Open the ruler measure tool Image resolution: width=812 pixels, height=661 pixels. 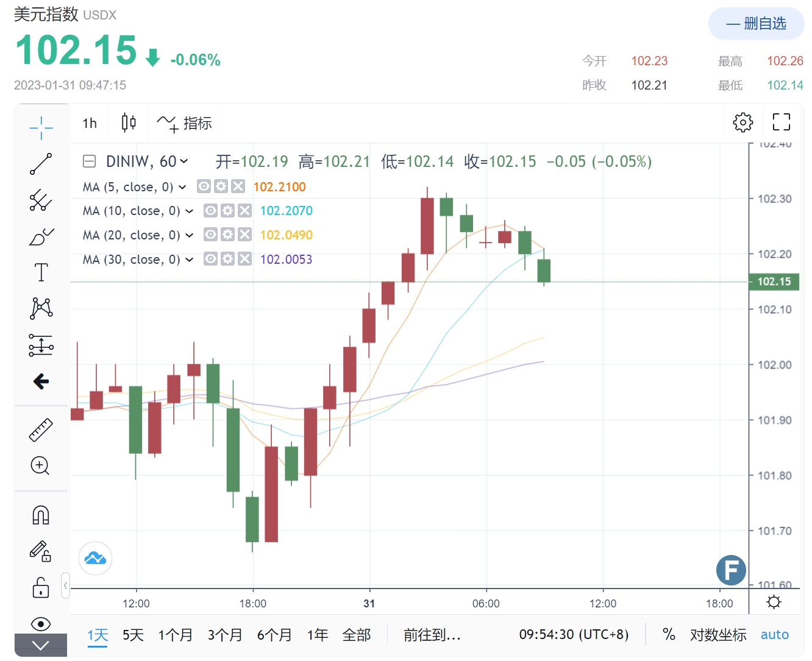click(x=41, y=430)
